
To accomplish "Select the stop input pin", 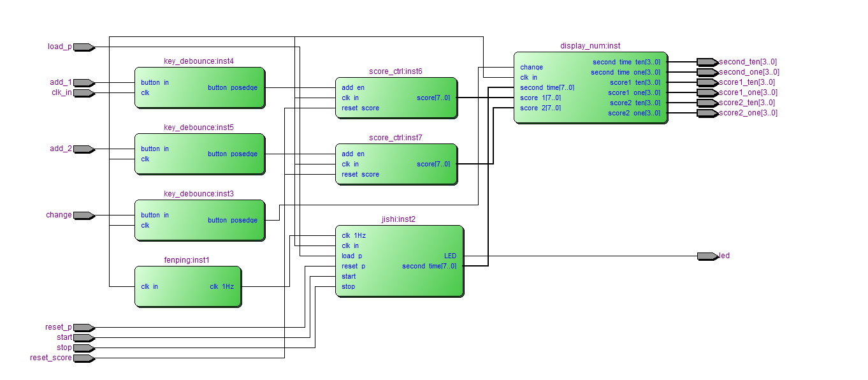I will coord(84,348).
